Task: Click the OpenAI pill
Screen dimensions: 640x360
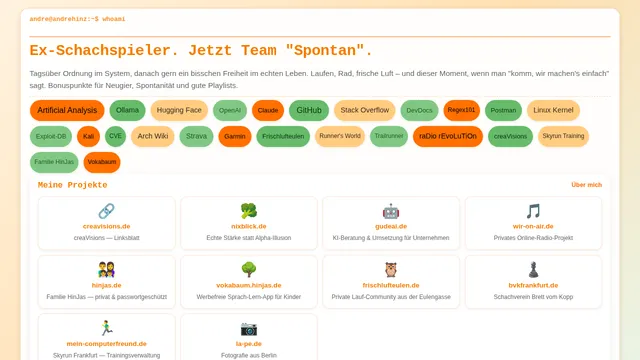Action: [x=230, y=110]
